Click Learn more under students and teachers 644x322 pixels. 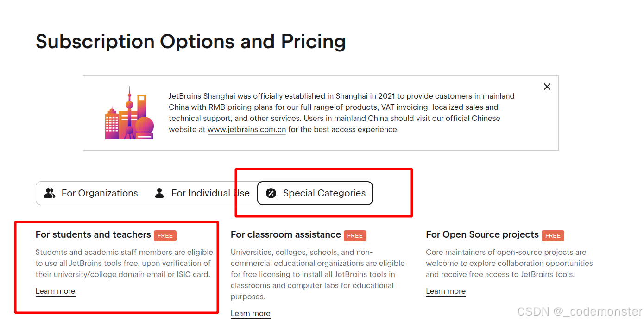click(55, 291)
